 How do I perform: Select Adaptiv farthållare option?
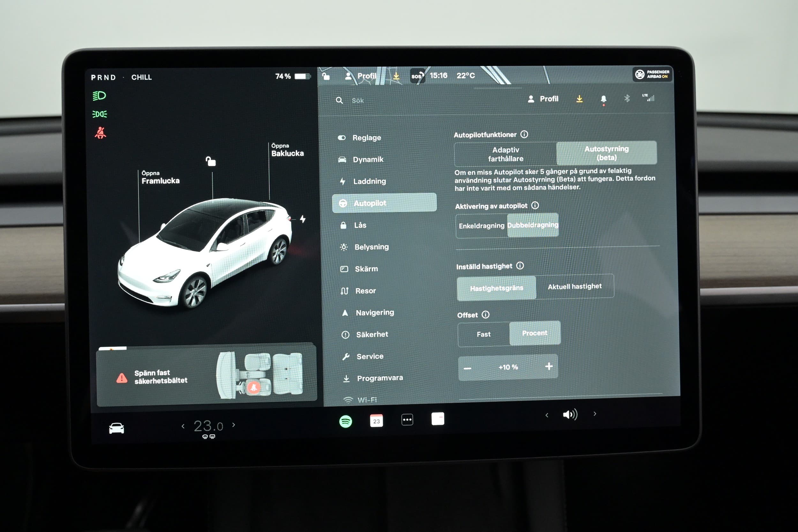pyautogui.click(x=506, y=154)
